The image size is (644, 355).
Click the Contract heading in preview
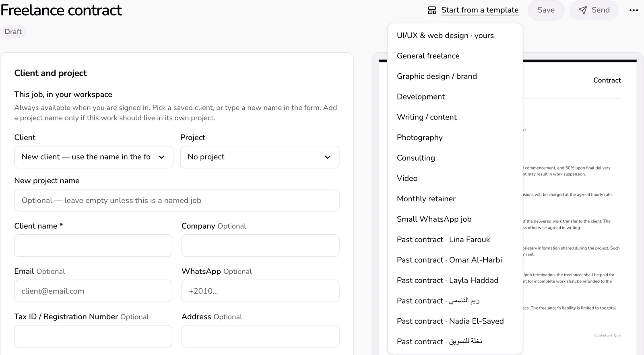click(x=607, y=80)
